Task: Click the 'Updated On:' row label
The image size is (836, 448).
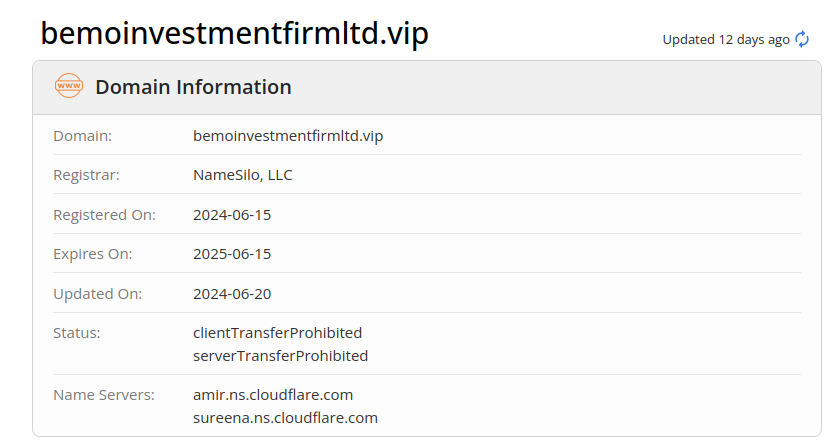Action: (x=98, y=294)
